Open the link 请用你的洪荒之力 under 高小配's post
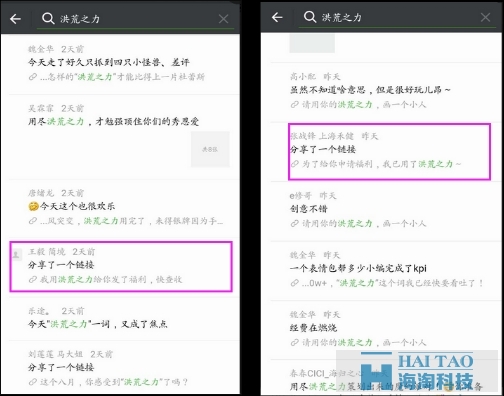Image resolution: width=504 pixels, height=396 pixels. tap(359, 105)
